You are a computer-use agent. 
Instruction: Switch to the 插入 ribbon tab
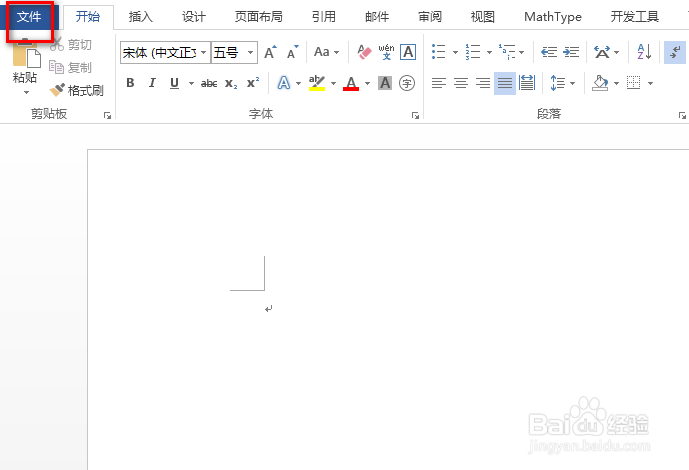coord(141,17)
